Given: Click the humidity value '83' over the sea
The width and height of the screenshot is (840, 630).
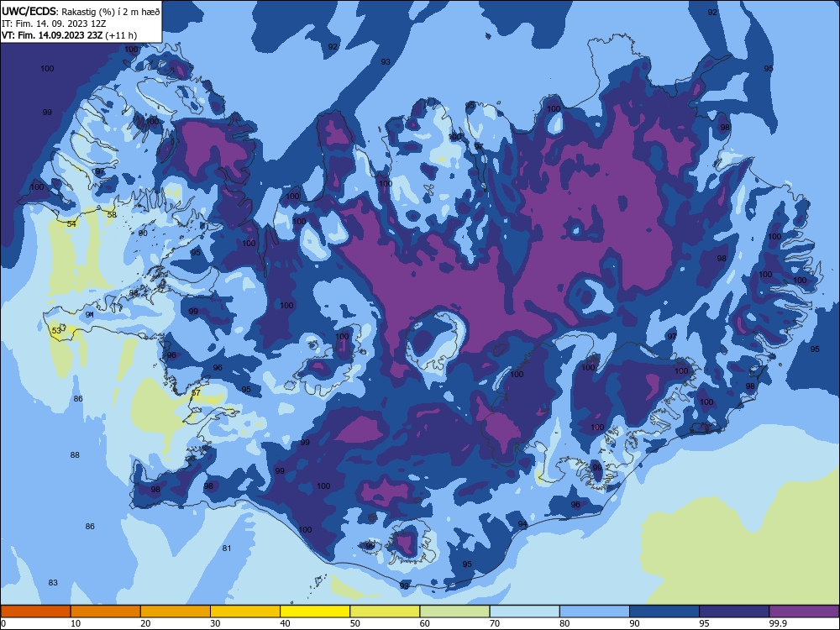Looking at the screenshot, I should (x=52, y=583).
